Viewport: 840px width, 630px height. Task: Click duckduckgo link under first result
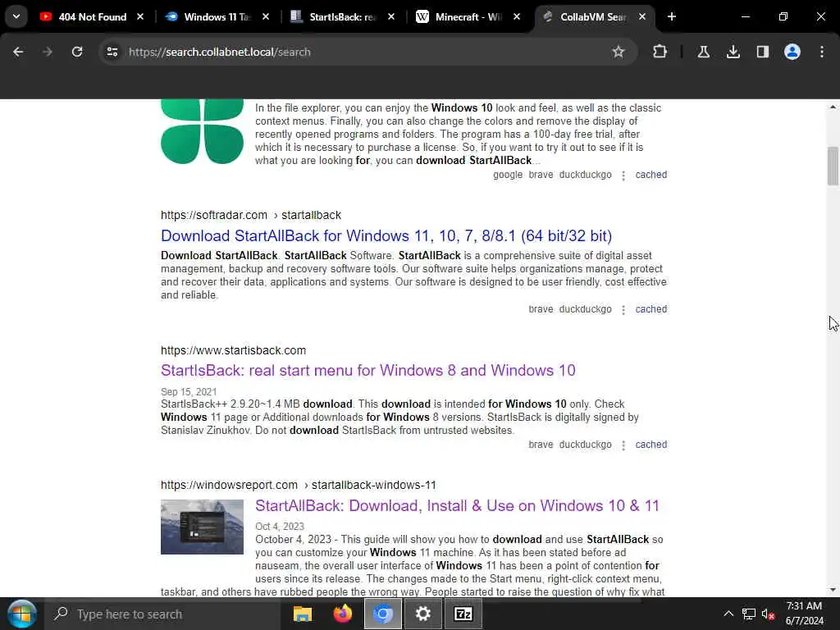585,175
